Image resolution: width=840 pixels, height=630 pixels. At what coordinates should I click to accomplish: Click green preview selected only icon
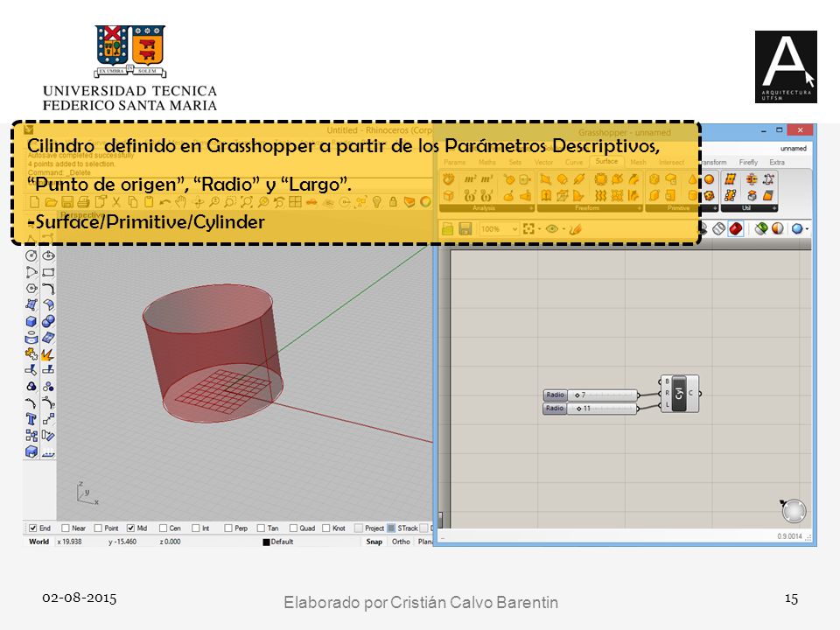pyautogui.click(x=760, y=228)
